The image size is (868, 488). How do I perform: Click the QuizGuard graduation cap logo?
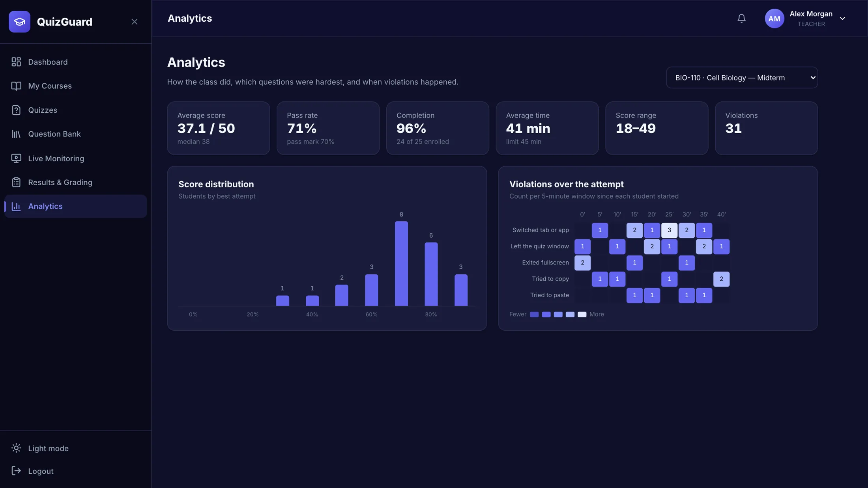point(19,22)
